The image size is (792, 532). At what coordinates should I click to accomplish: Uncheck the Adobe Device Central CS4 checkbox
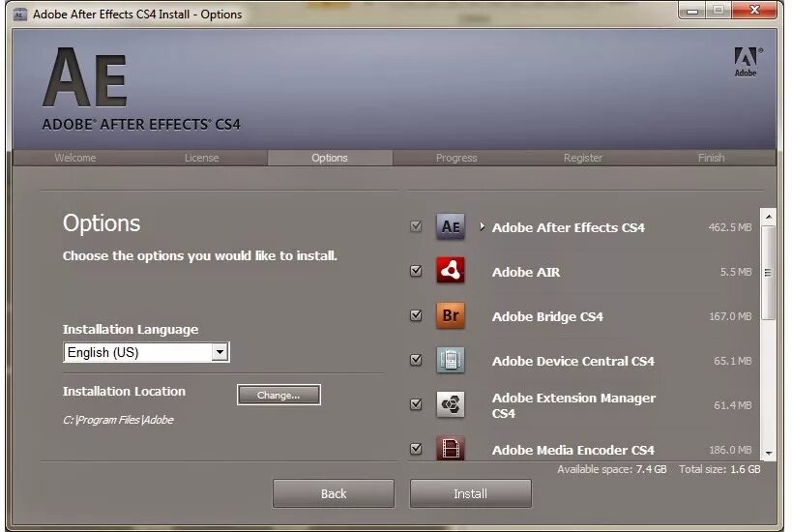coord(416,360)
